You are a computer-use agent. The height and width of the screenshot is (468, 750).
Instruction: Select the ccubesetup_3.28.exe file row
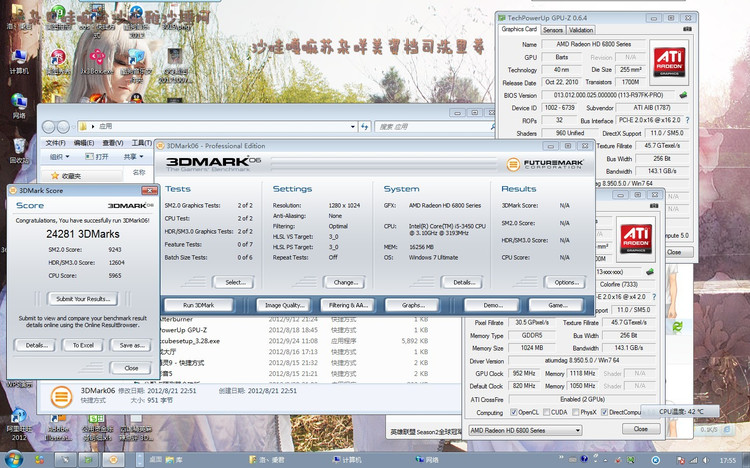click(294, 341)
